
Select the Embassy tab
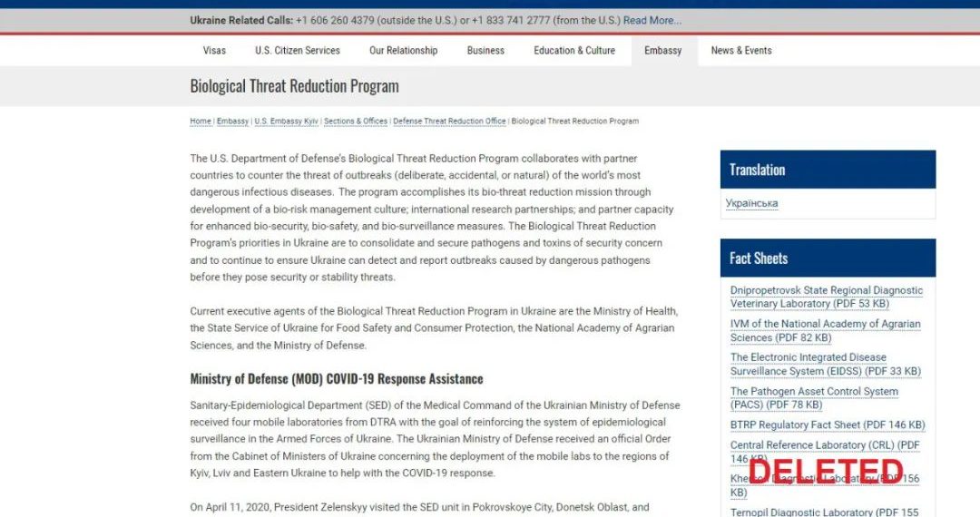(663, 51)
